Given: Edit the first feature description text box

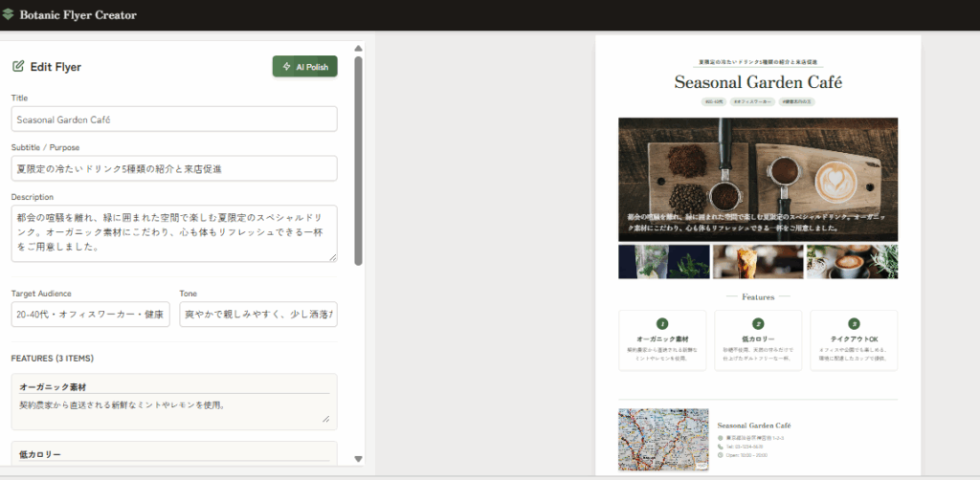Looking at the screenshot, I should pyautogui.click(x=174, y=411).
